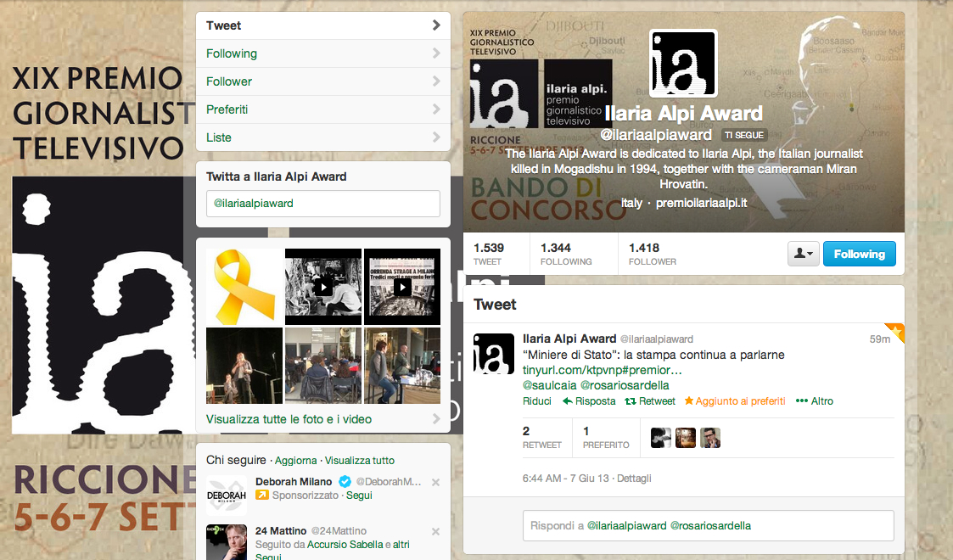Reply with the Risposta action
The width and height of the screenshot is (953, 560).
click(x=589, y=400)
